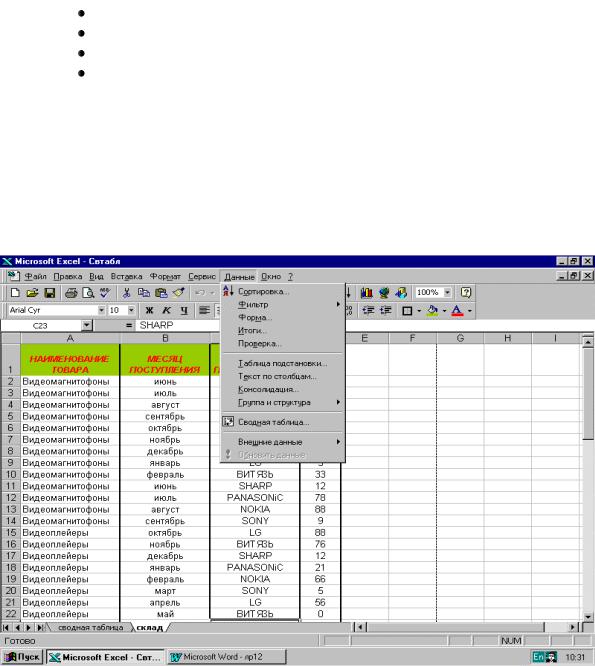Open the Borders palette dropdown arrow
The height and width of the screenshot is (666, 595).
coord(419,310)
